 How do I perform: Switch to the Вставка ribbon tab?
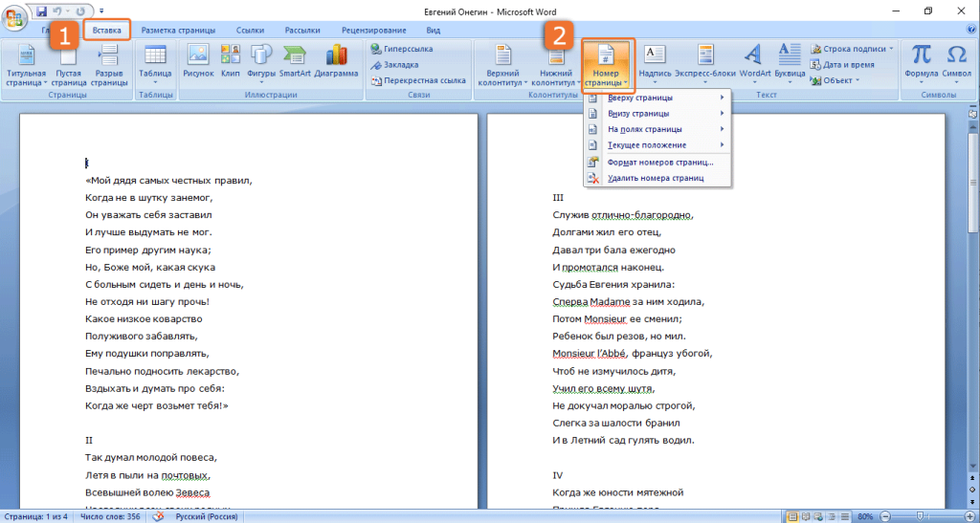pyautogui.click(x=107, y=30)
